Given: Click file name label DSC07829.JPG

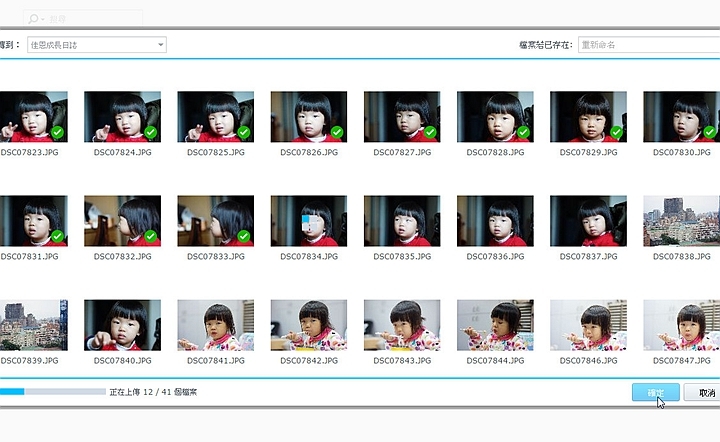Looking at the screenshot, I should pyautogui.click(x=589, y=152).
